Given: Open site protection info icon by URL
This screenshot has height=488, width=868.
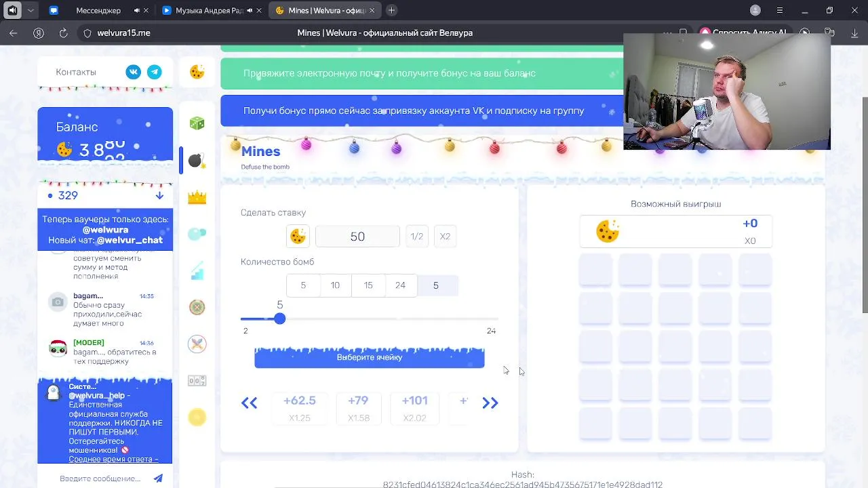Looking at the screenshot, I should tap(87, 33).
